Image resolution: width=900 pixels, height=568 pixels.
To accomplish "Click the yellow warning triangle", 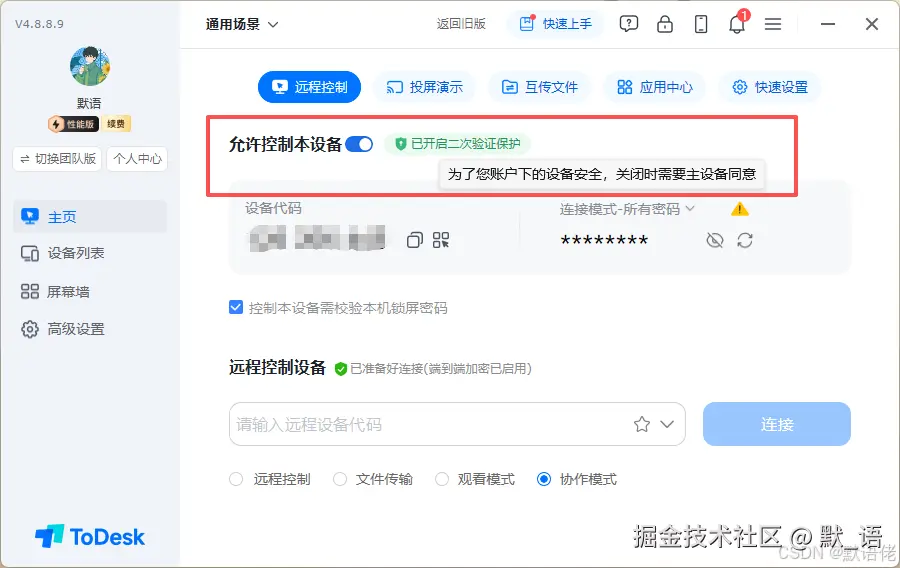I will [740, 209].
